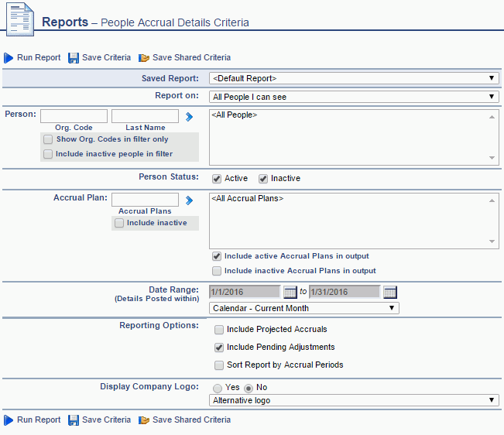This screenshot has height=435, width=504.
Task: Click the bottom Save Criteria disk icon
Action: pyautogui.click(x=74, y=420)
